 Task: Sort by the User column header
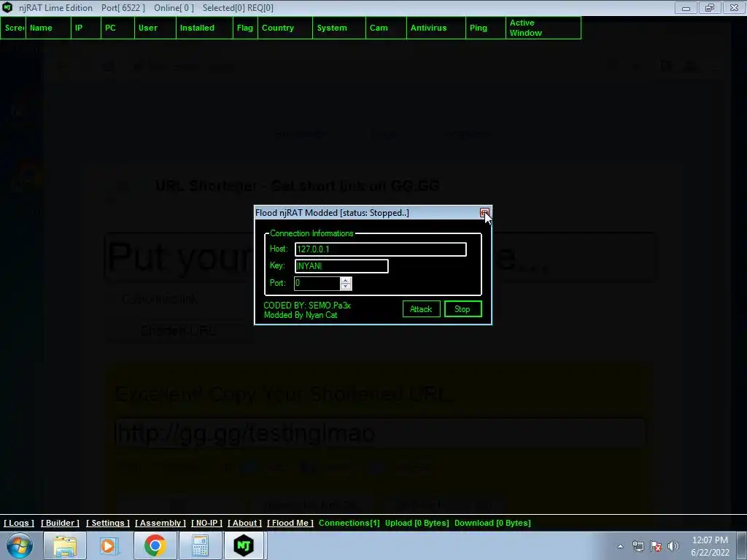pos(155,28)
